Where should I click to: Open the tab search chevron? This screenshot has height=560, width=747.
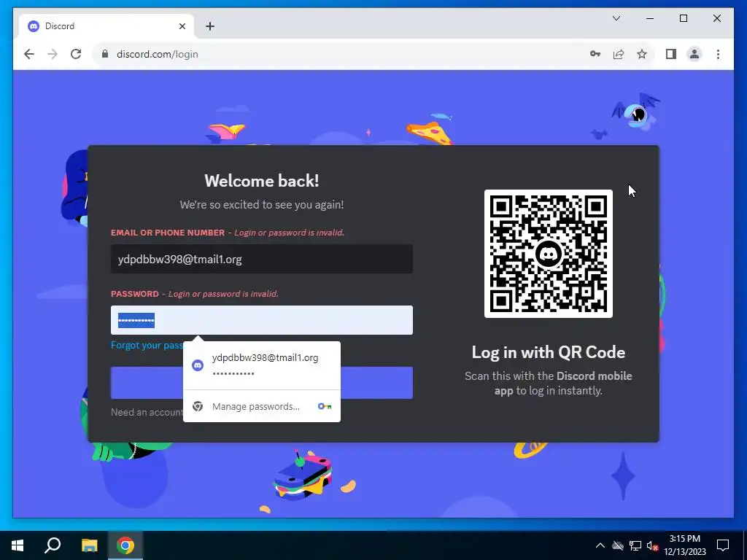click(x=616, y=18)
